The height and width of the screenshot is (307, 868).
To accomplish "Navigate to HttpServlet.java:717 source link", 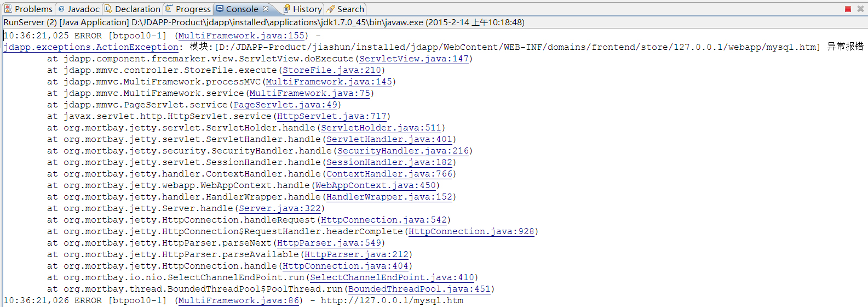I will click(331, 116).
